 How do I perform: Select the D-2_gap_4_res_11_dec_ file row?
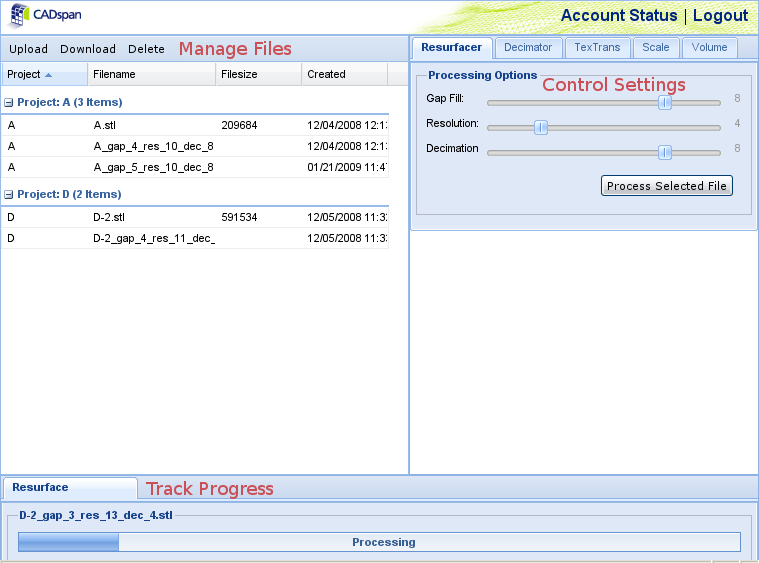point(195,238)
